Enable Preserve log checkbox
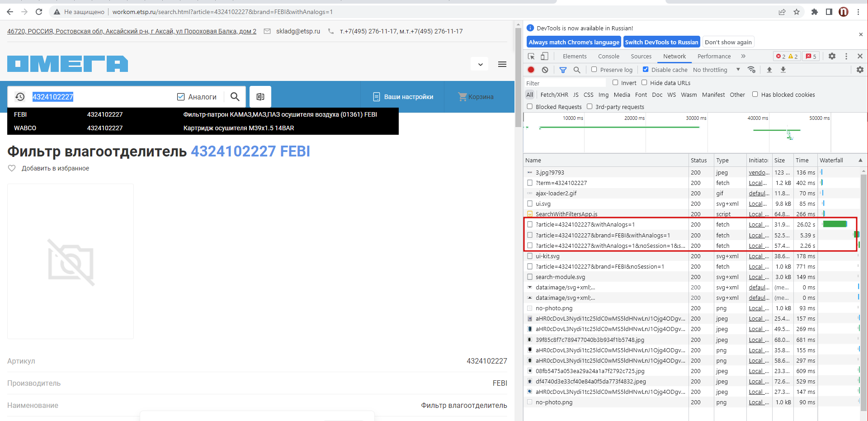This screenshot has height=421, width=868. [x=594, y=69]
